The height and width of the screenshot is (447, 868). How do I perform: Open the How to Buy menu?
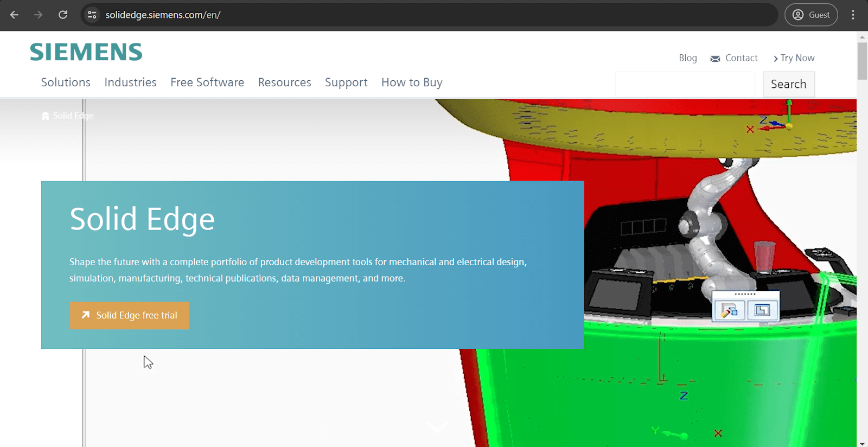412,82
